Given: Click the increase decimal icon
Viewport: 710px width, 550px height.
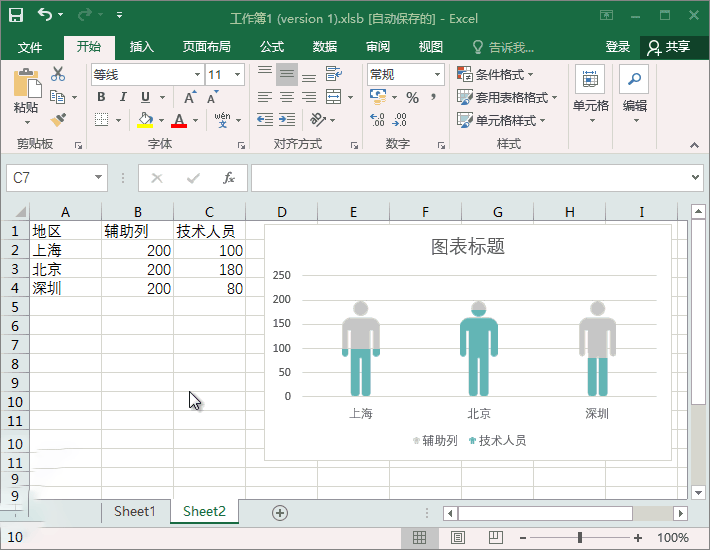Looking at the screenshot, I should point(377,120).
